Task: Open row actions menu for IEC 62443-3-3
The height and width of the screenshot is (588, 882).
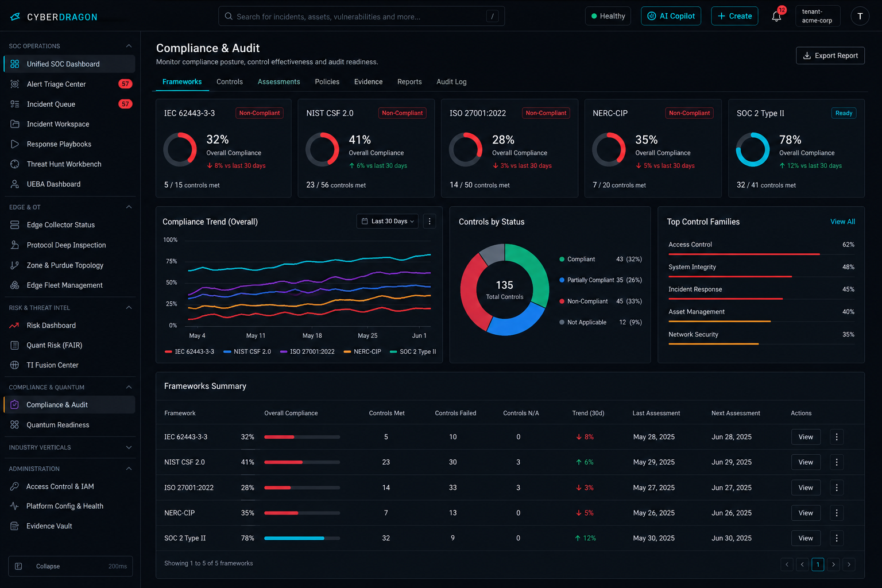Action: [x=837, y=437]
